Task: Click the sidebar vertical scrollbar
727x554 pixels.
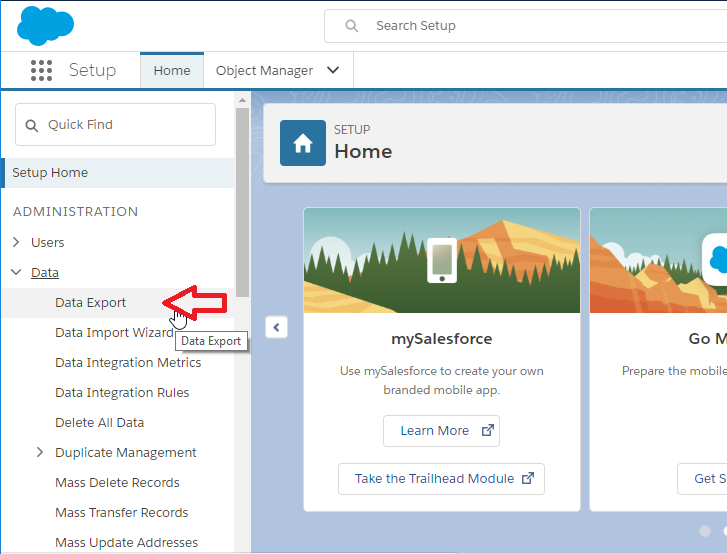Action: pos(242,200)
